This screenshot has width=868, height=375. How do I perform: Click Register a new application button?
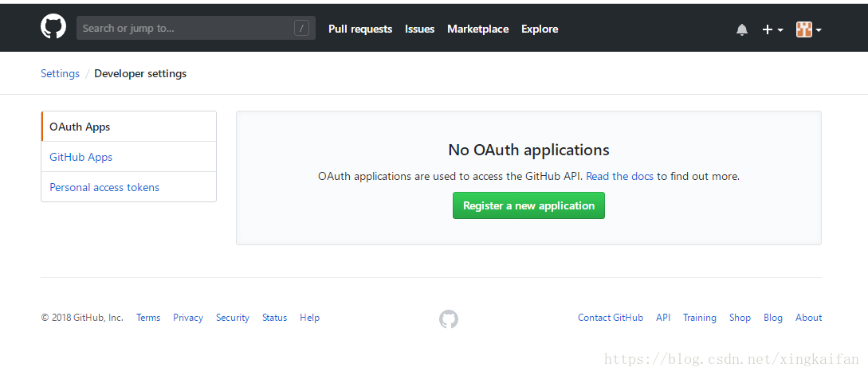click(x=528, y=205)
